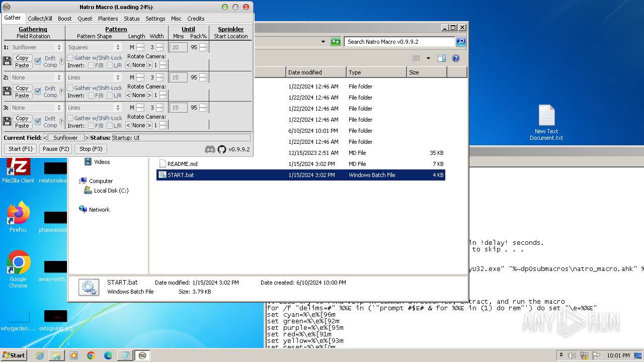This screenshot has width=644, height=362.
Task: Click Paste button for field 2
Action: (x=22, y=95)
